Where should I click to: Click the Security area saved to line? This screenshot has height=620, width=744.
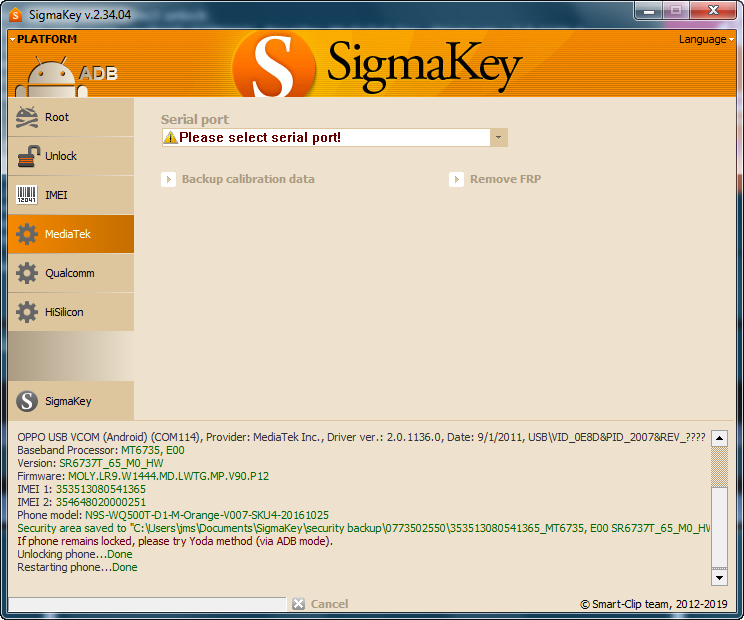363,528
